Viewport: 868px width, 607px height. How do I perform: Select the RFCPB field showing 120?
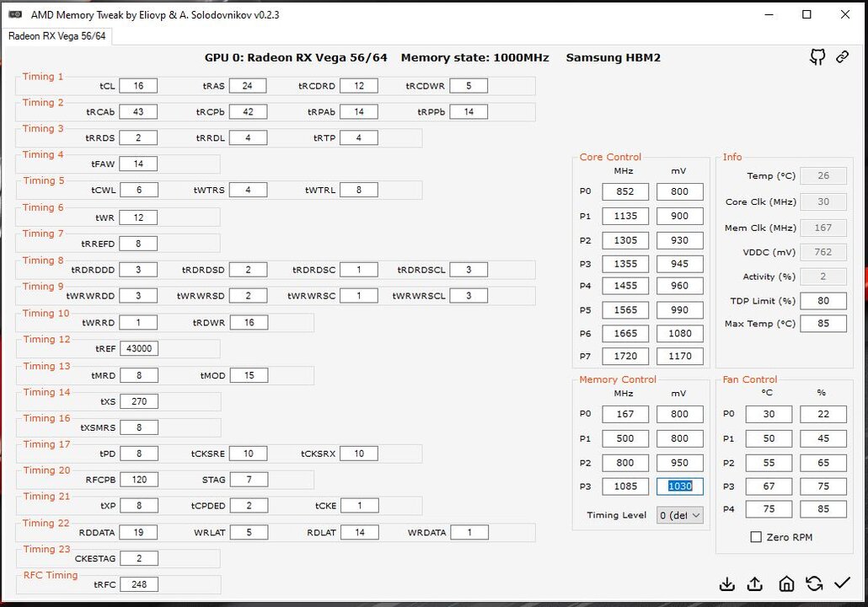pos(139,480)
